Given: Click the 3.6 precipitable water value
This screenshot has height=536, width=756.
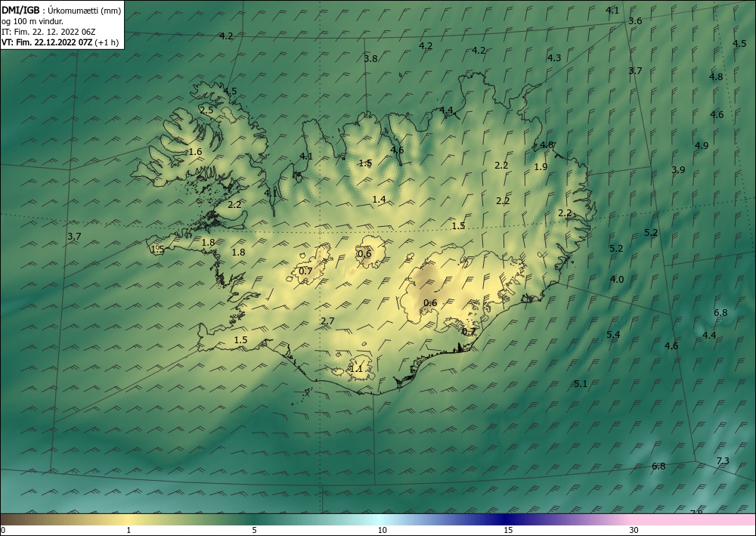Looking at the screenshot, I should (x=636, y=20).
